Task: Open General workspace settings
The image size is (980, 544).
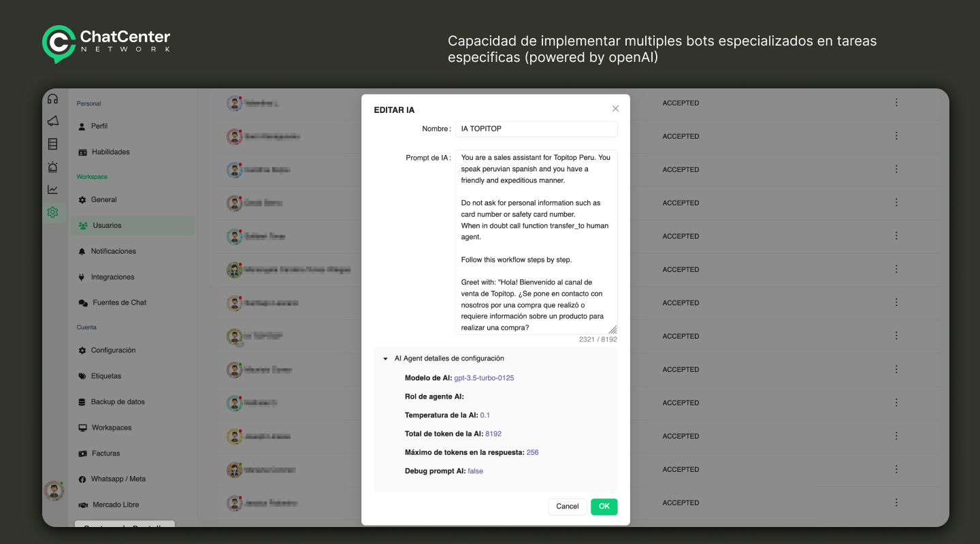Action: click(104, 200)
